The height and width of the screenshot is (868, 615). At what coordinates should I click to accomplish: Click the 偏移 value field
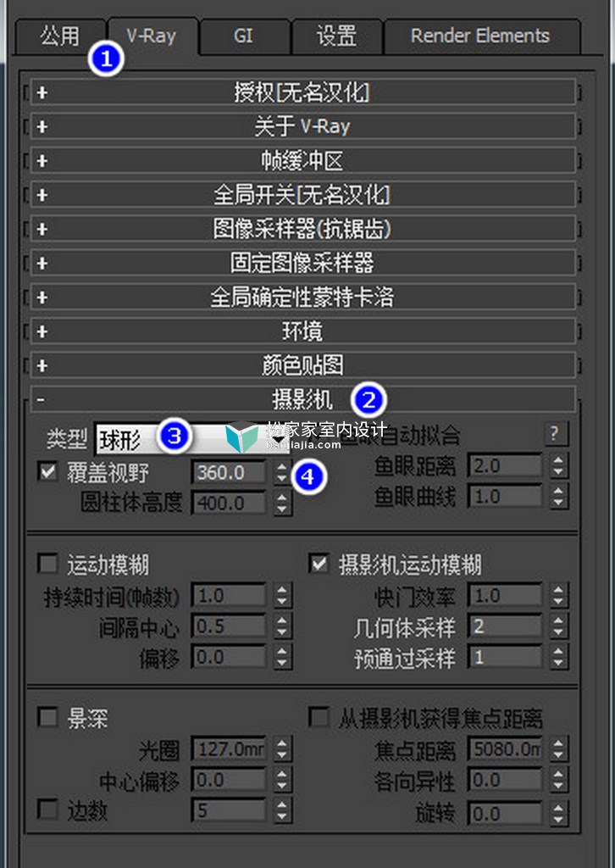(229, 658)
